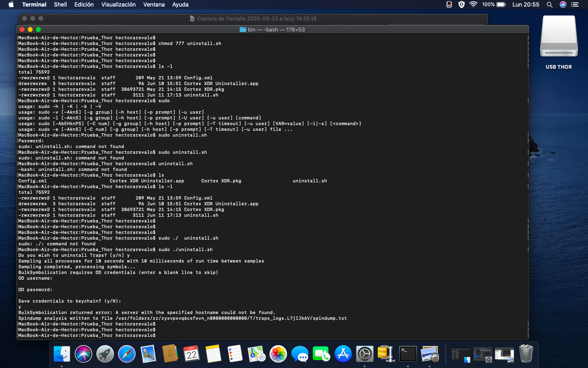Open the Edición menu
The height and width of the screenshot is (368, 588).
tap(84, 4)
